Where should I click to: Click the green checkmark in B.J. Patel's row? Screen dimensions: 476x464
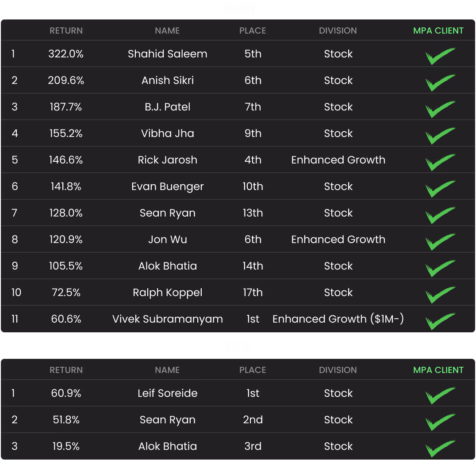[x=439, y=109]
